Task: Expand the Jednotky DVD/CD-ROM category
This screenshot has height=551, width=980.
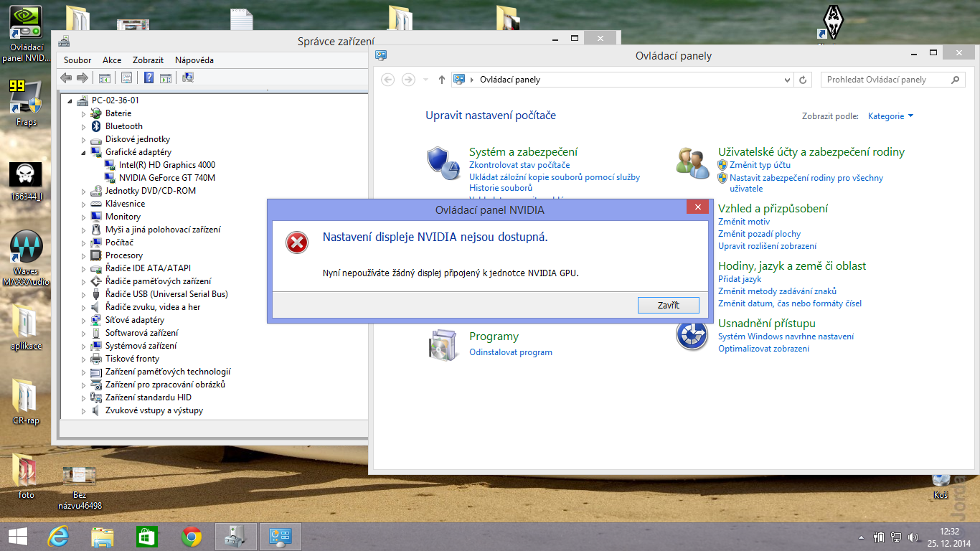Action: point(83,191)
